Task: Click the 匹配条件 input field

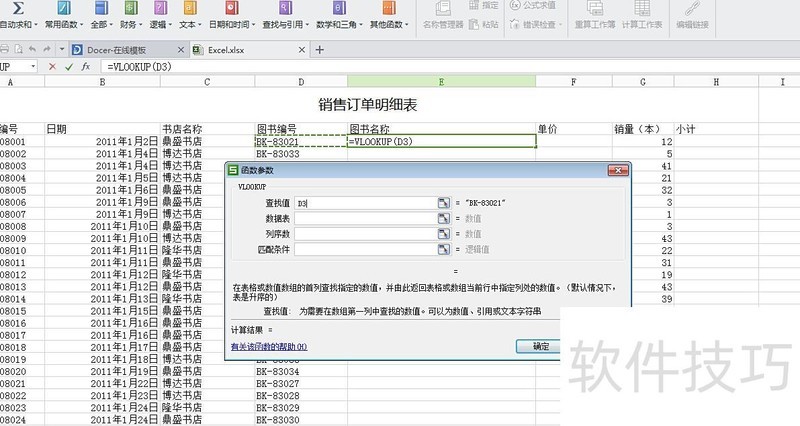Action: [366, 249]
